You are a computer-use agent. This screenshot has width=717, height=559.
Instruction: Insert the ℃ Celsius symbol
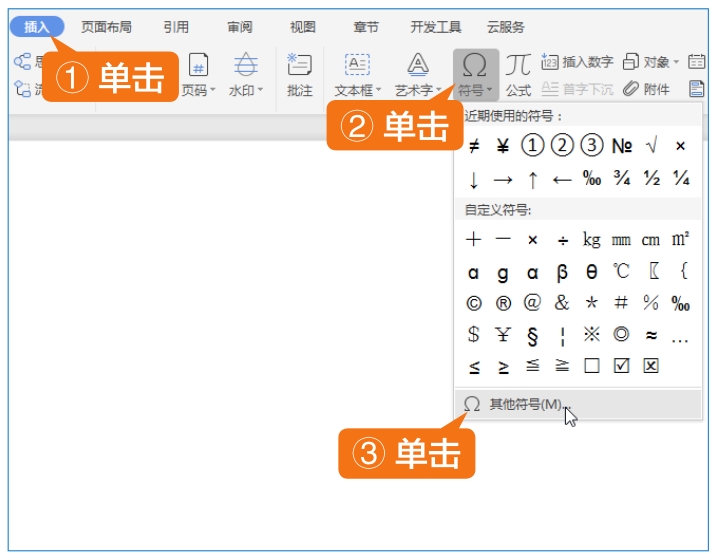click(x=621, y=271)
